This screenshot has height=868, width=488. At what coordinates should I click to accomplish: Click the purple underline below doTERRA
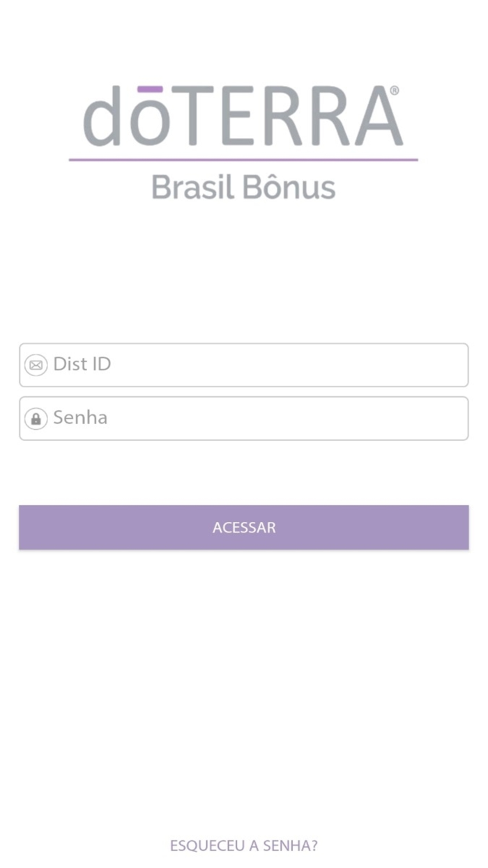pyautogui.click(x=243, y=159)
